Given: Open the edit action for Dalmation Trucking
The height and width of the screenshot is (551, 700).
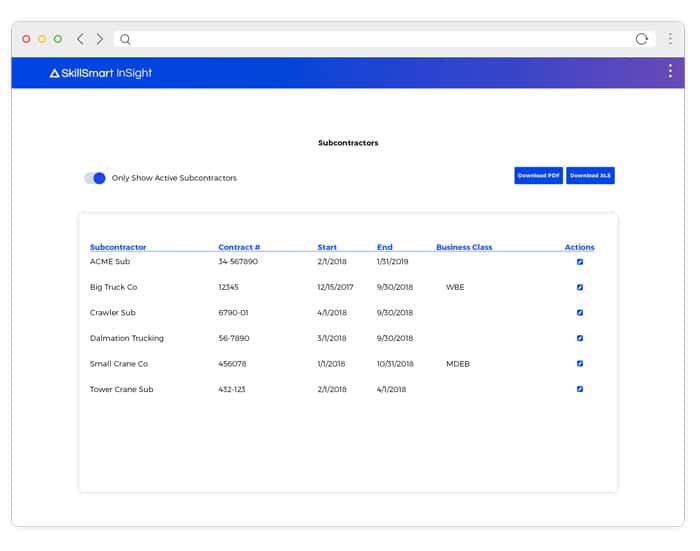Looking at the screenshot, I should tap(579, 338).
